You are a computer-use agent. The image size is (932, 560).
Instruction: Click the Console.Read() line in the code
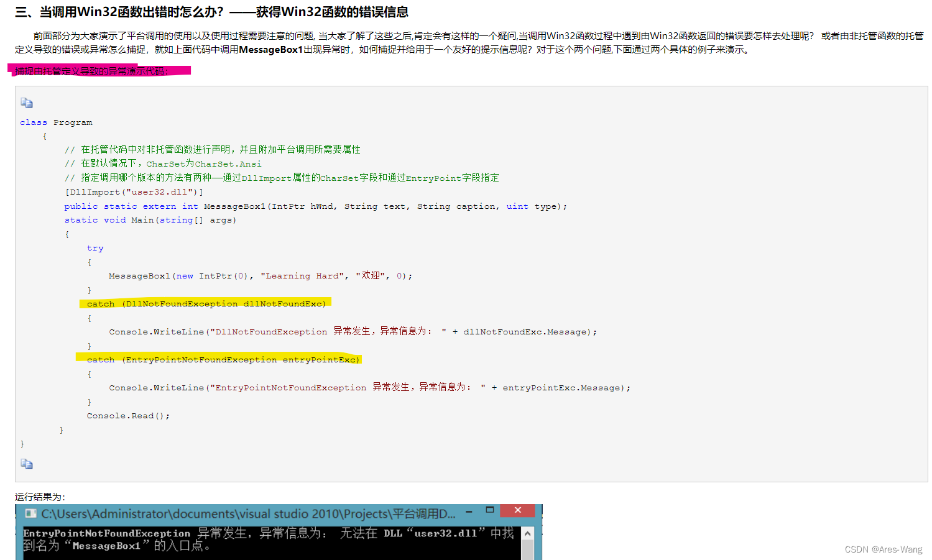click(x=127, y=415)
